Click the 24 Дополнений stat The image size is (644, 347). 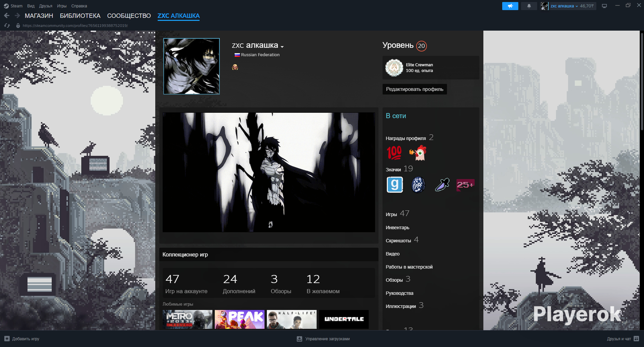point(239,284)
